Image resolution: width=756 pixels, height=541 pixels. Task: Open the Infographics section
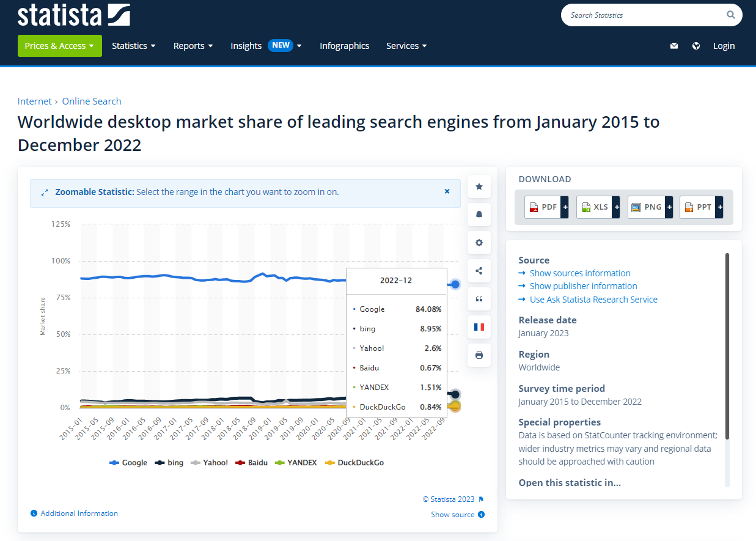pos(344,45)
